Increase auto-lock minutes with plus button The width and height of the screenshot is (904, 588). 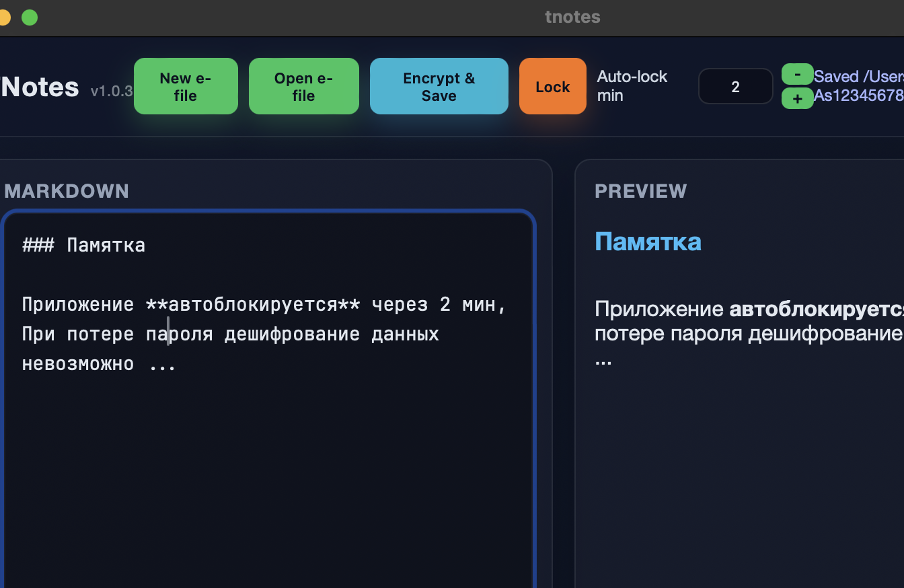pyautogui.click(x=797, y=98)
